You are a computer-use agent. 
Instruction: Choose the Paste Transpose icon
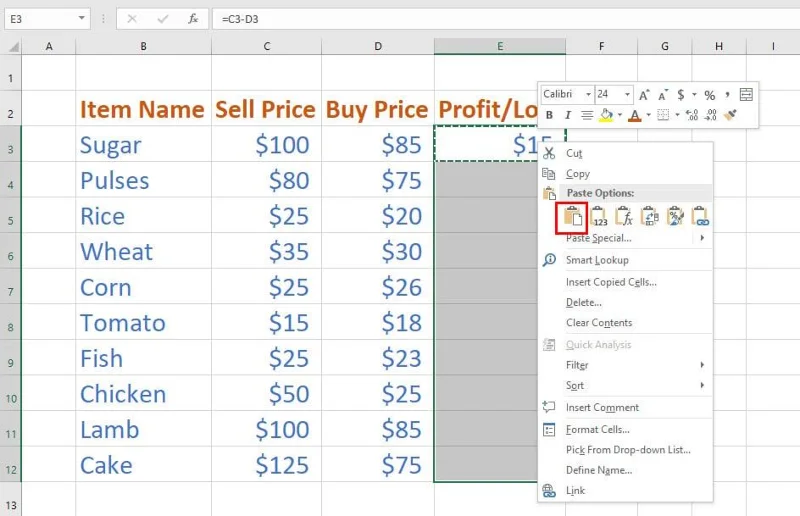pos(650,216)
